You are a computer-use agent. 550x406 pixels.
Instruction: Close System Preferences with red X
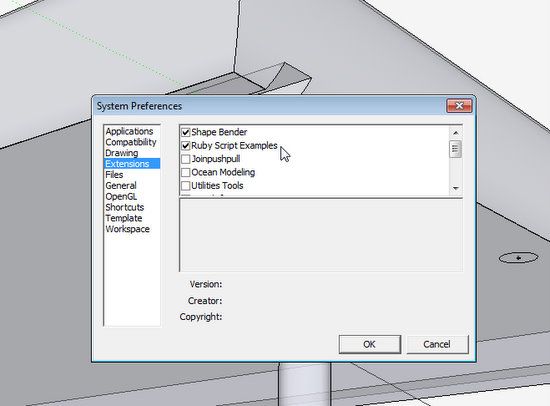[x=459, y=106]
